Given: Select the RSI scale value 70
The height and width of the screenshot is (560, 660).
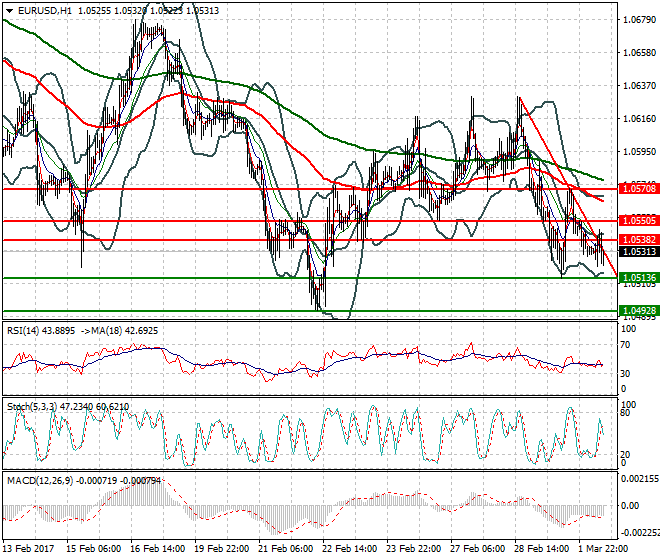Looking at the screenshot, I should (x=626, y=345).
